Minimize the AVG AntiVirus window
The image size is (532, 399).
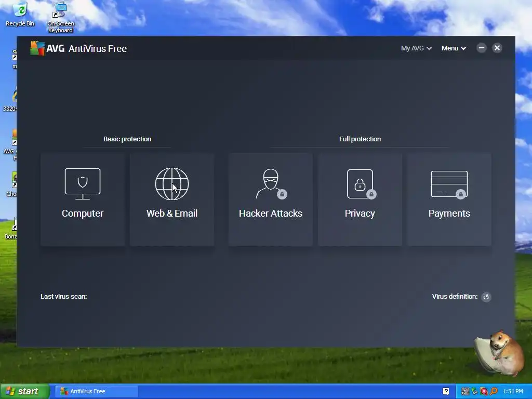point(482,48)
